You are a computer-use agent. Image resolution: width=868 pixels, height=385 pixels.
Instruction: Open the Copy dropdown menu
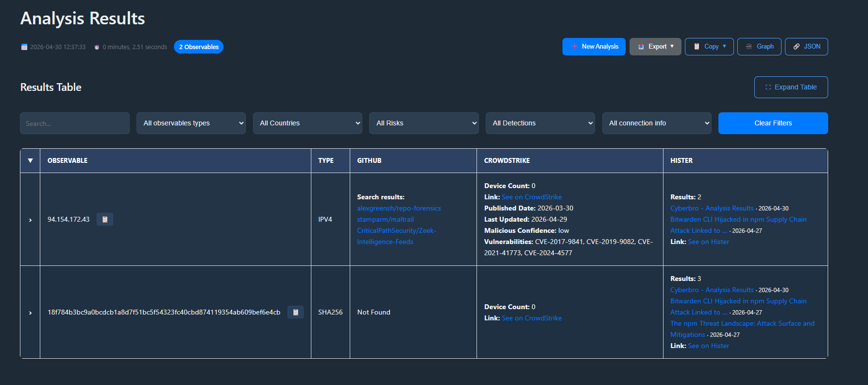tap(709, 47)
